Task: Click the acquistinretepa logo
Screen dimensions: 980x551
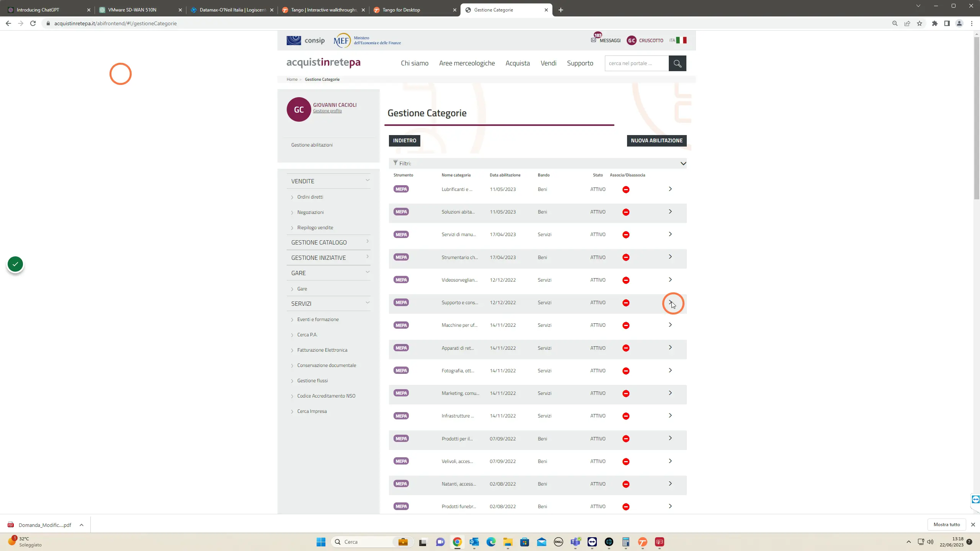Action: pyautogui.click(x=323, y=62)
